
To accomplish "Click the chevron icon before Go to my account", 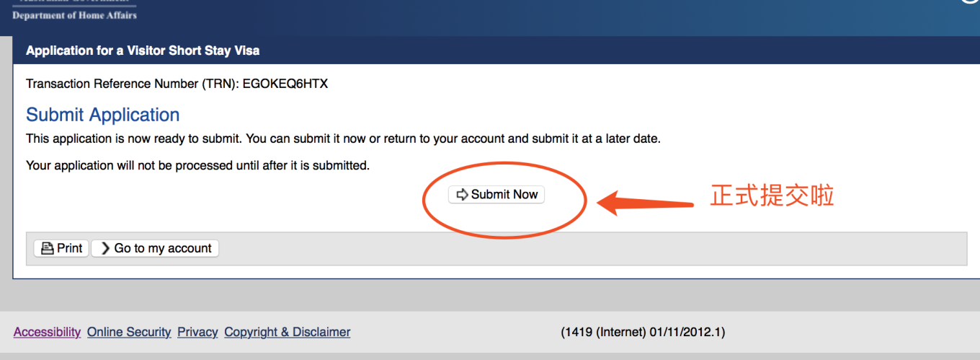I will 105,248.
